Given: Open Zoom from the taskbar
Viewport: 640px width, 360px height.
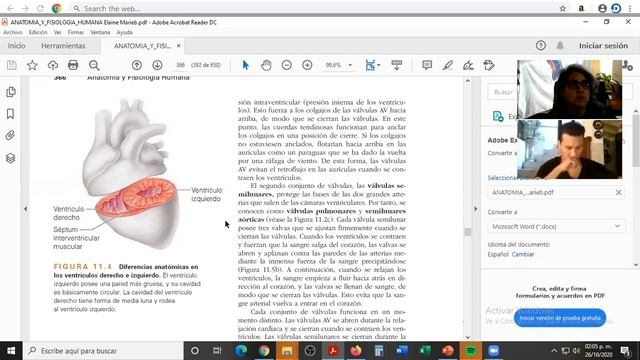Looking at the screenshot, I should coord(493,351).
